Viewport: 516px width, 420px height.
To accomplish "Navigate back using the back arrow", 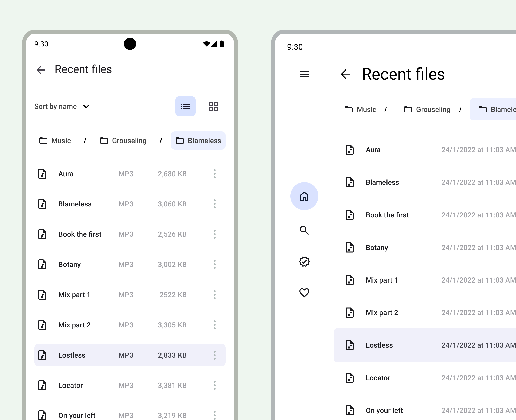I will tap(42, 69).
